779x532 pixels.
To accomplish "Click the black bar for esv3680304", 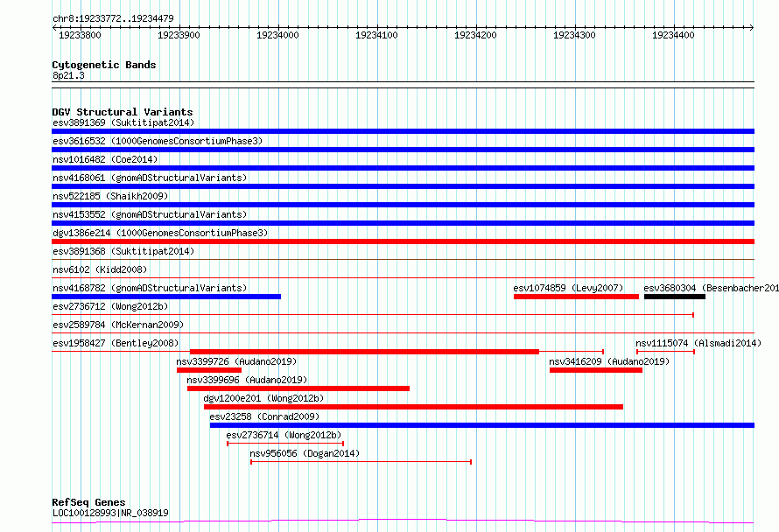I will (x=675, y=297).
